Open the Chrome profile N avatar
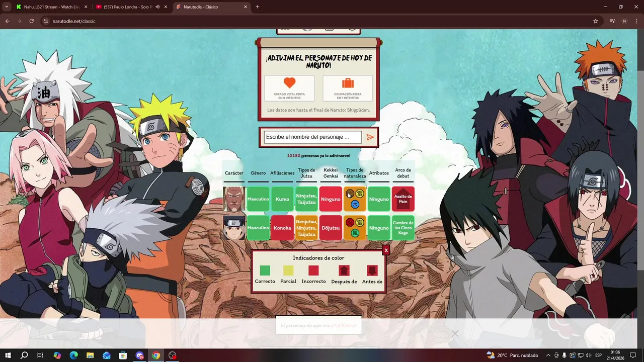Screen dimensions: 644x362 624,21
